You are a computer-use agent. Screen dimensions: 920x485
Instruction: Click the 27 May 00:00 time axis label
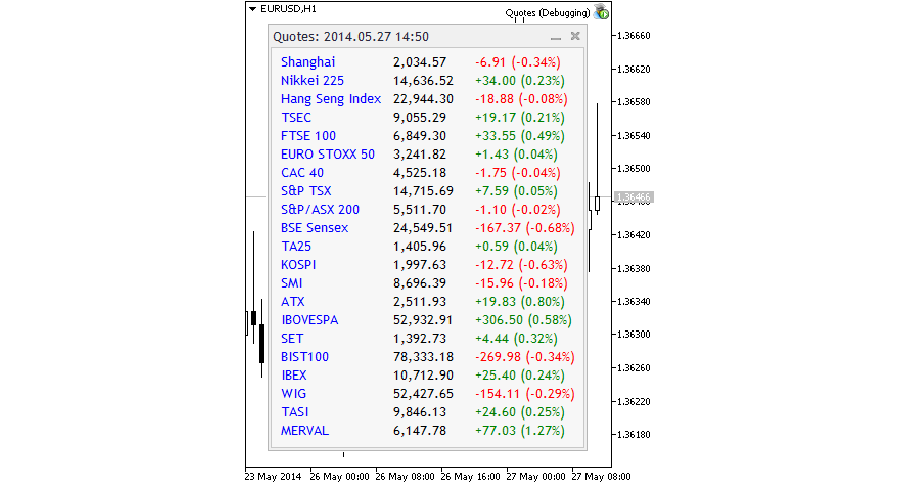pyautogui.click(x=535, y=477)
